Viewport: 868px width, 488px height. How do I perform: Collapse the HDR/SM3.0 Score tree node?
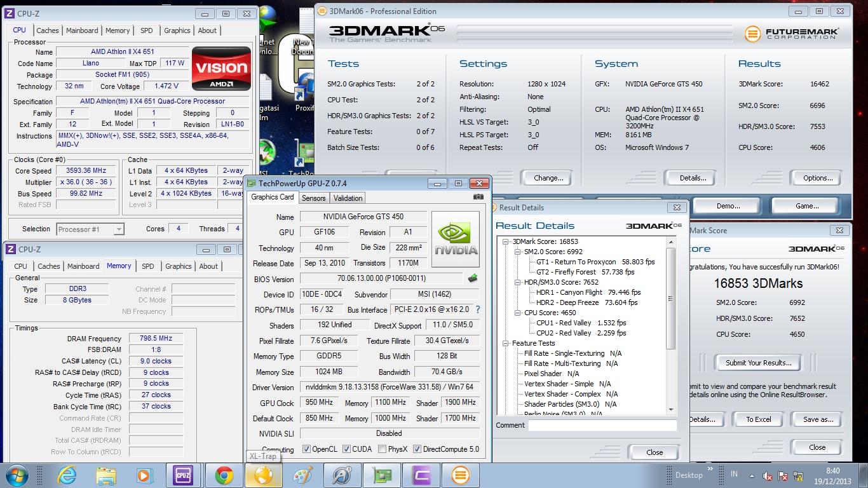(x=519, y=282)
